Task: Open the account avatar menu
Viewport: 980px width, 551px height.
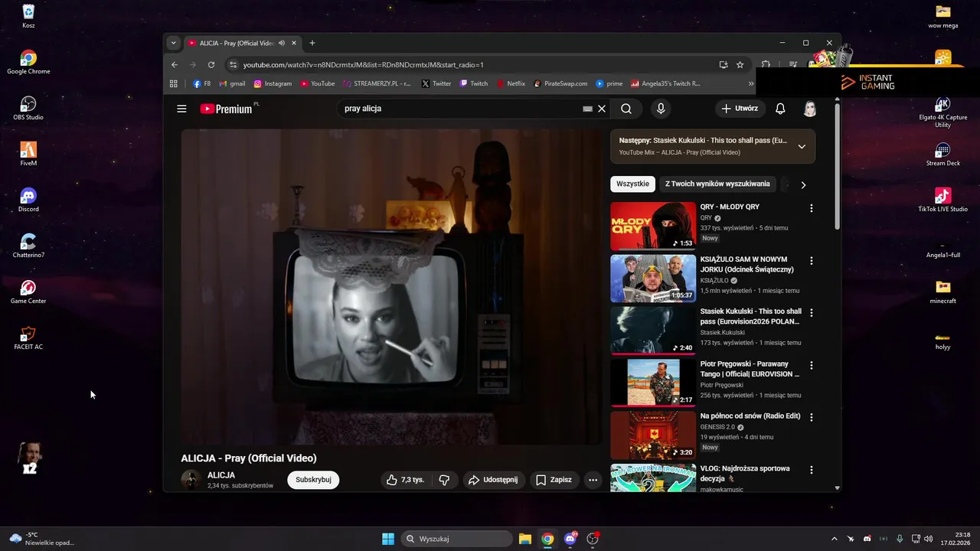Action: (810, 109)
